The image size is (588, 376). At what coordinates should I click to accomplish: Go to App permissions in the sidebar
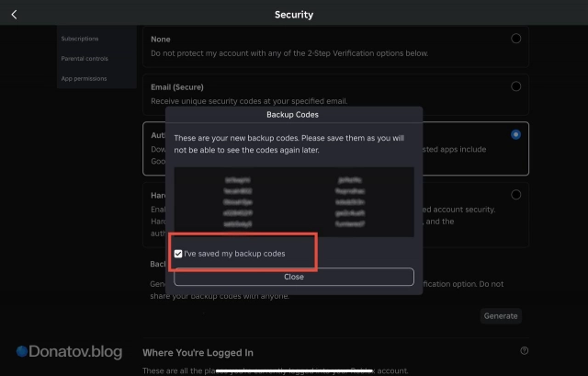[x=84, y=79]
